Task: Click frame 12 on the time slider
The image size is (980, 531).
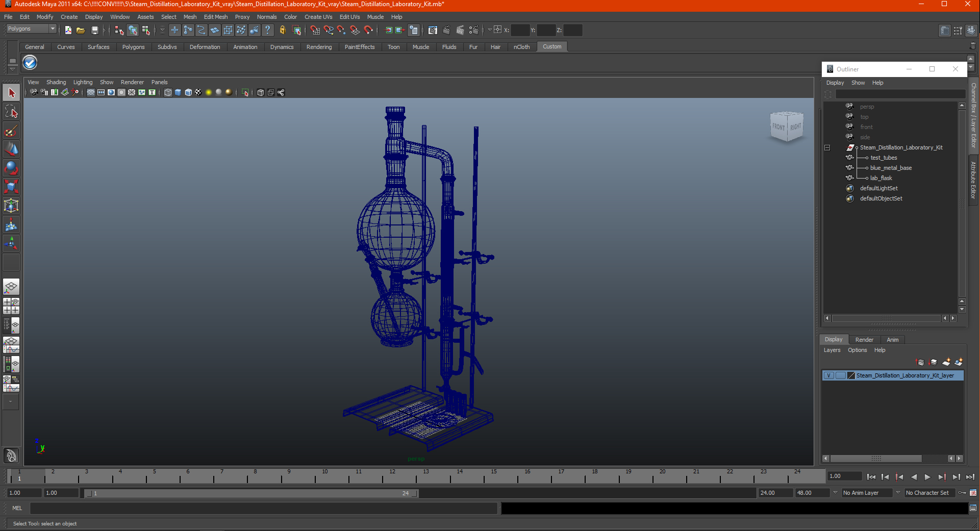Action: [x=392, y=476]
